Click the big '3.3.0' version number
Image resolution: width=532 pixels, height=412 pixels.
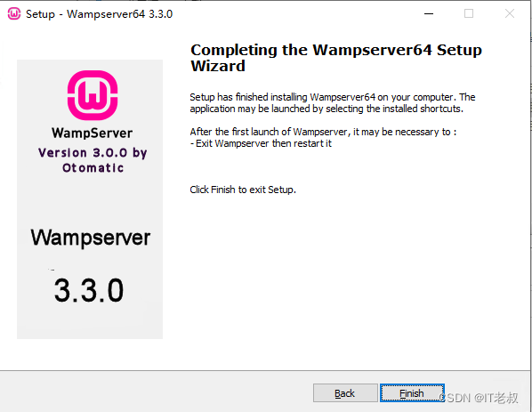tap(89, 290)
